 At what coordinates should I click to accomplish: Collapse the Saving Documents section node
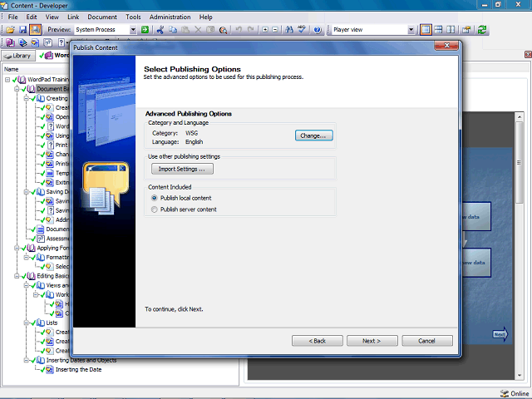[26, 192]
